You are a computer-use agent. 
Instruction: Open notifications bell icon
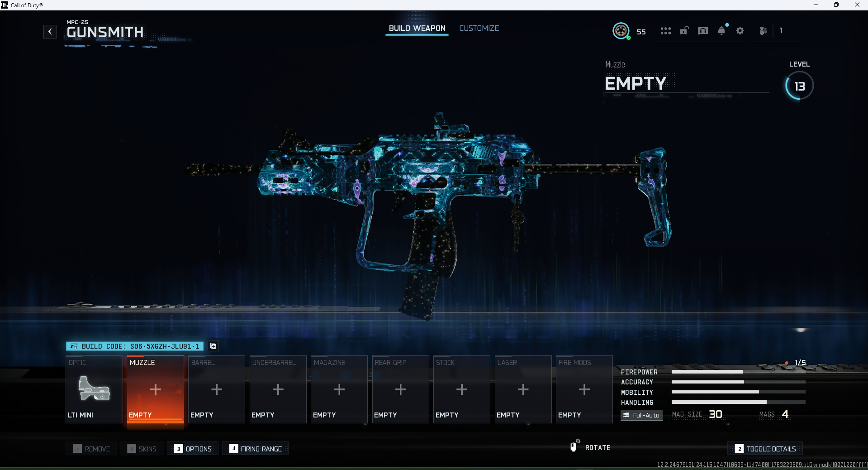pos(721,31)
